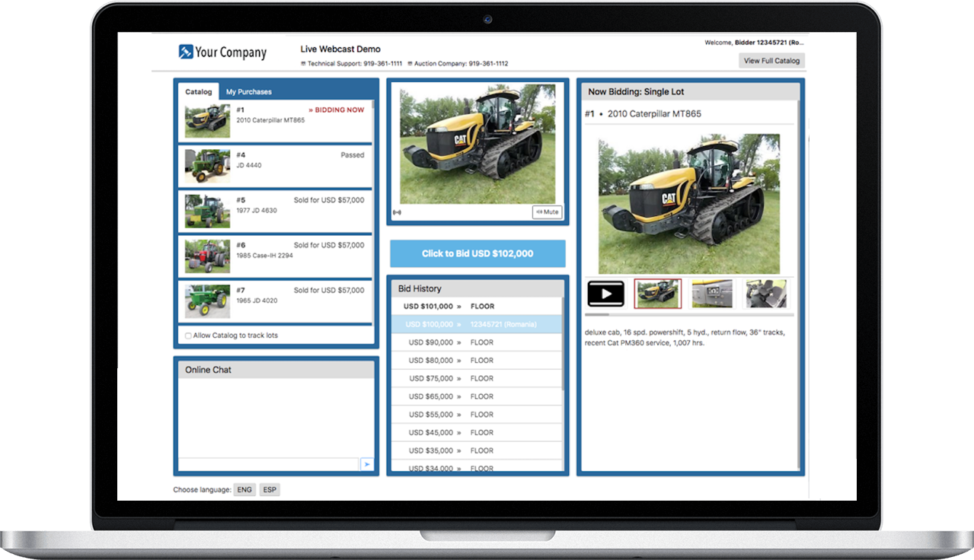Open the My Purchases tab
This screenshot has height=560, width=974.
tap(249, 91)
